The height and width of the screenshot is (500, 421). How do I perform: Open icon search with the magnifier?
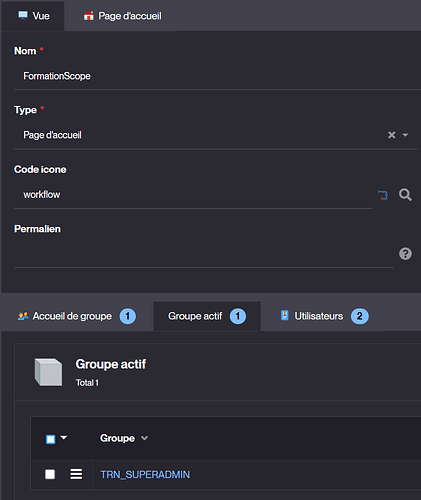[x=405, y=195]
